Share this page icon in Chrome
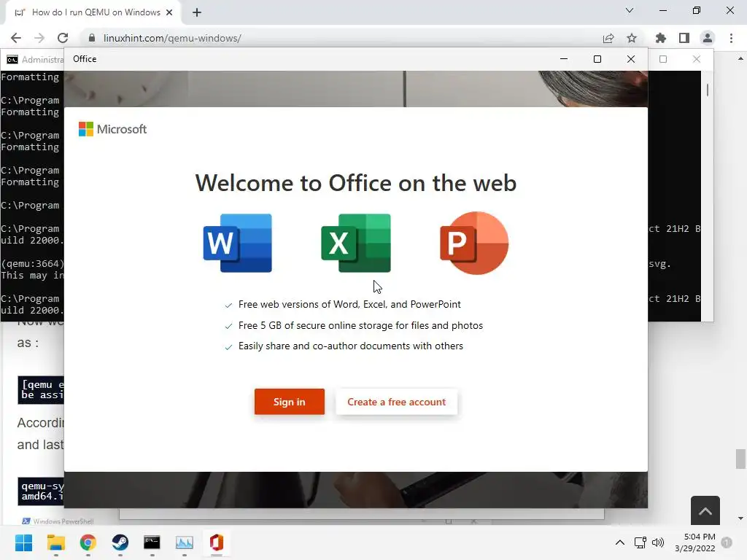 608,38
